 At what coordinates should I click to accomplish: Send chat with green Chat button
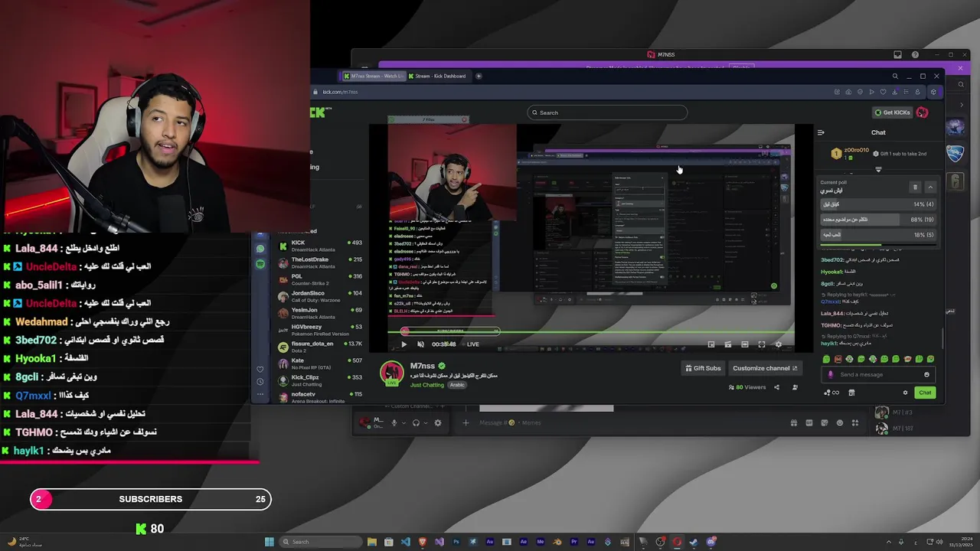pyautogui.click(x=925, y=393)
